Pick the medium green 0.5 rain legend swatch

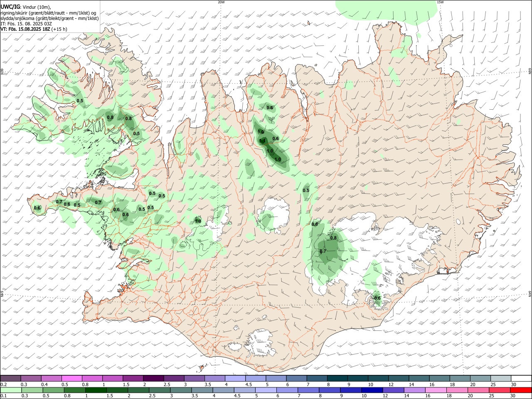pyautogui.click(x=53, y=390)
